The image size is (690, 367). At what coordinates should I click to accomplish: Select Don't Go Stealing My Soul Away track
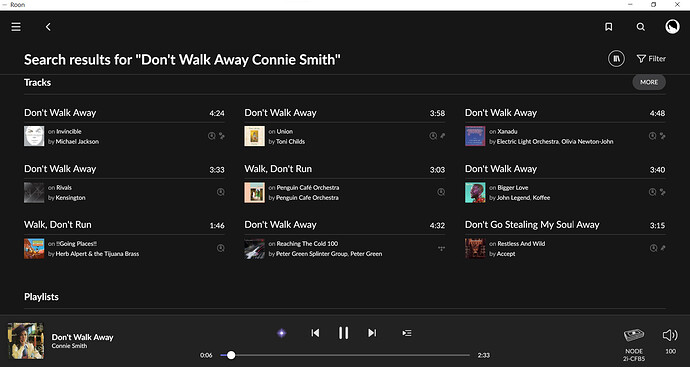coord(532,225)
